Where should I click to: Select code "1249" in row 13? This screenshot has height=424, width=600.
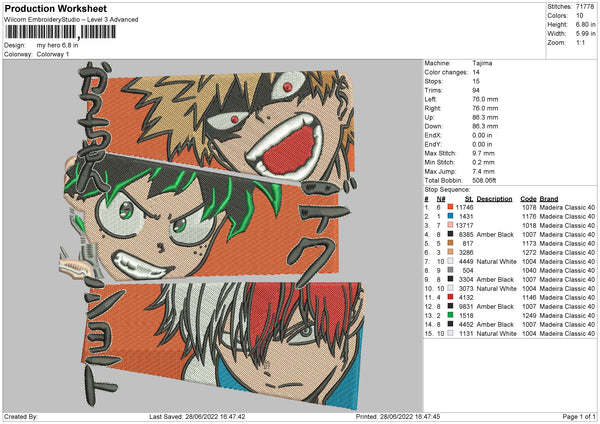[x=529, y=315]
